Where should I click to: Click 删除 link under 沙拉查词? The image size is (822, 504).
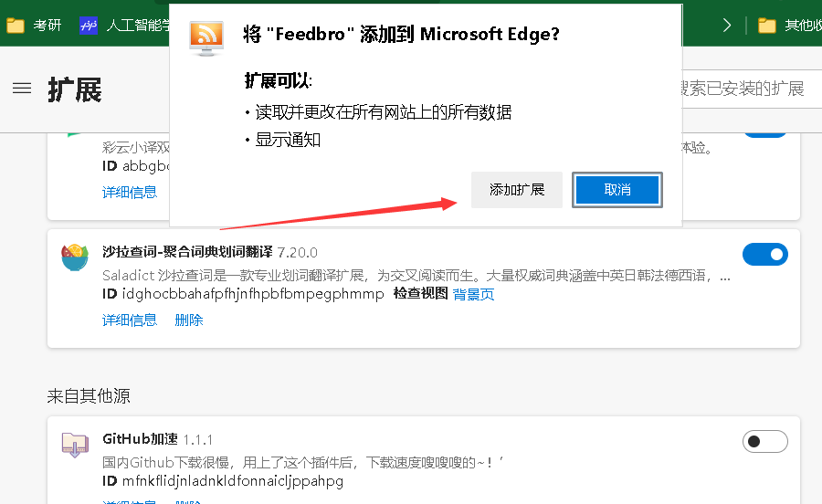point(189,320)
